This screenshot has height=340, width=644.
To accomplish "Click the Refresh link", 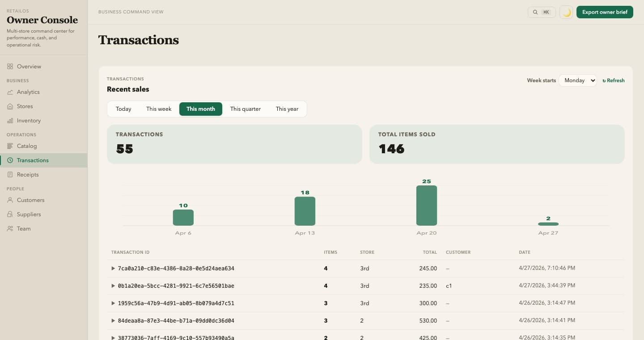I will [613, 80].
